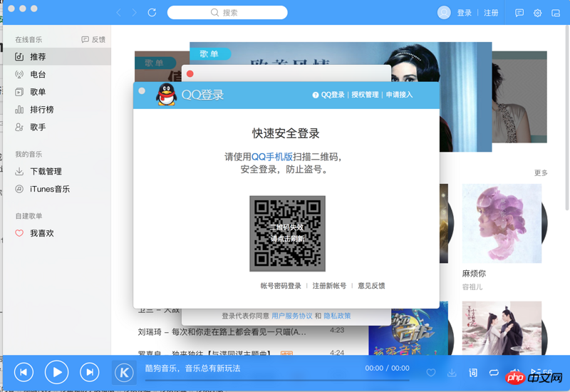Download the current song with the player bar icon

pos(452,373)
